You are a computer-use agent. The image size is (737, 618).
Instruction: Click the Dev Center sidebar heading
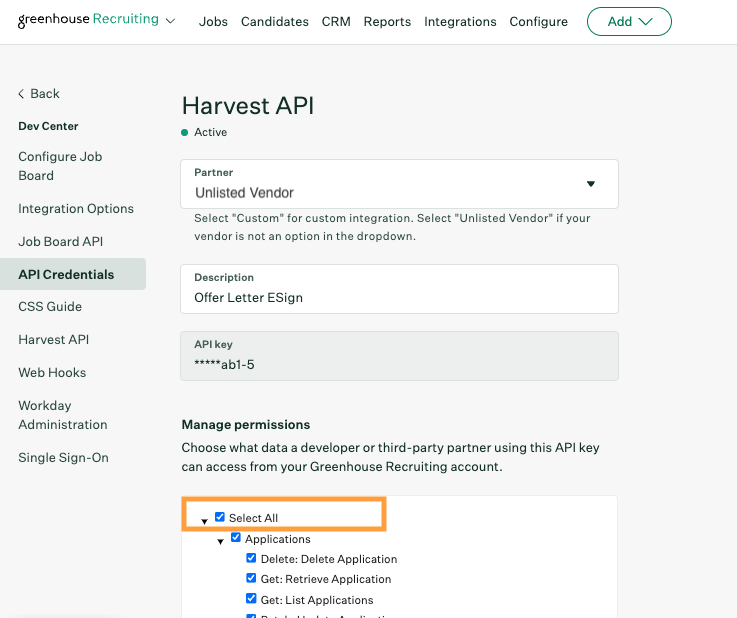48,126
